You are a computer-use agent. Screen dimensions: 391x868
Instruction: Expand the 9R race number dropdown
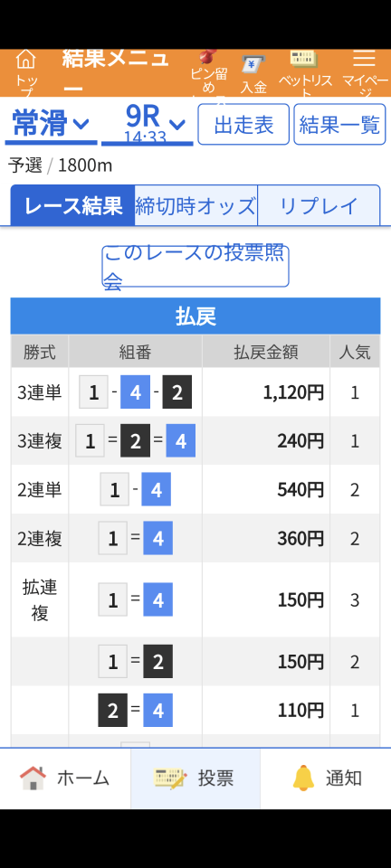148,124
